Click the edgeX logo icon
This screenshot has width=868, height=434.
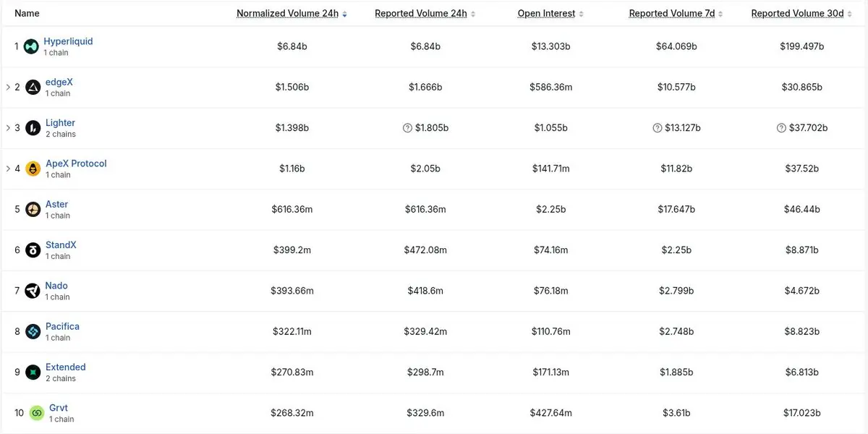click(x=33, y=88)
